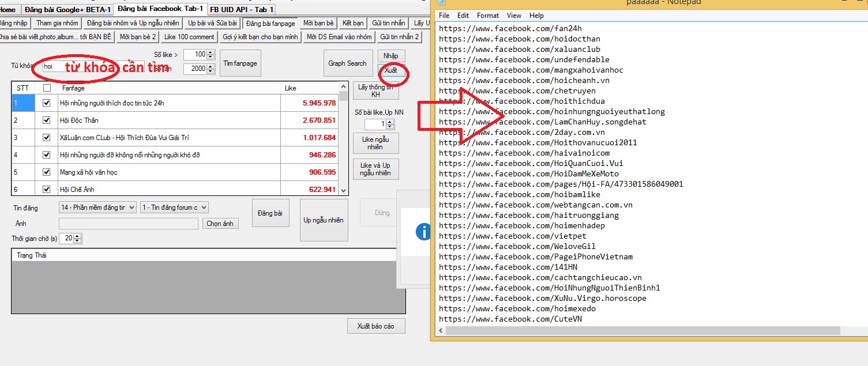This screenshot has height=366, width=868.
Task: Toggle checkbox for Hội những người đỡ không nổi
Action: [x=47, y=155]
